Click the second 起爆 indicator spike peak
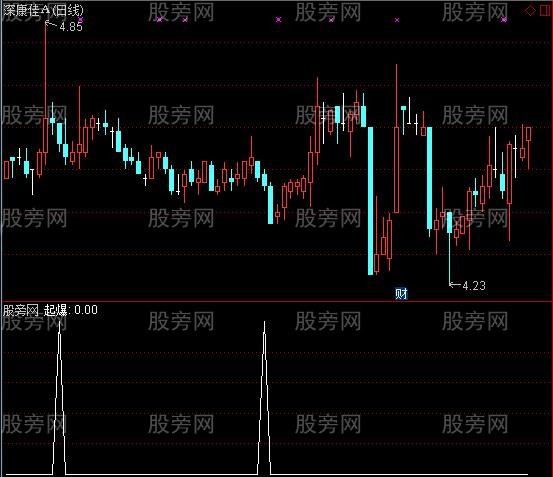Screen dimensions: 553x477 click(265, 323)
